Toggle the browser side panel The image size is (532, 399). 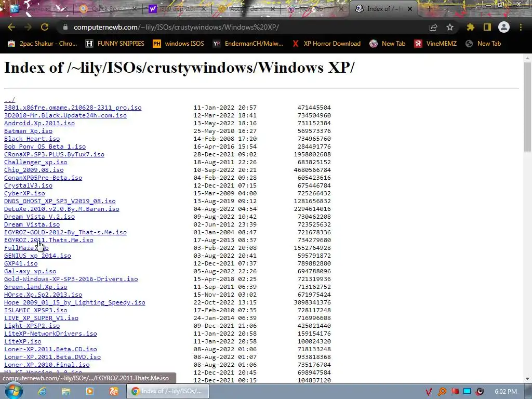point(487,27)
